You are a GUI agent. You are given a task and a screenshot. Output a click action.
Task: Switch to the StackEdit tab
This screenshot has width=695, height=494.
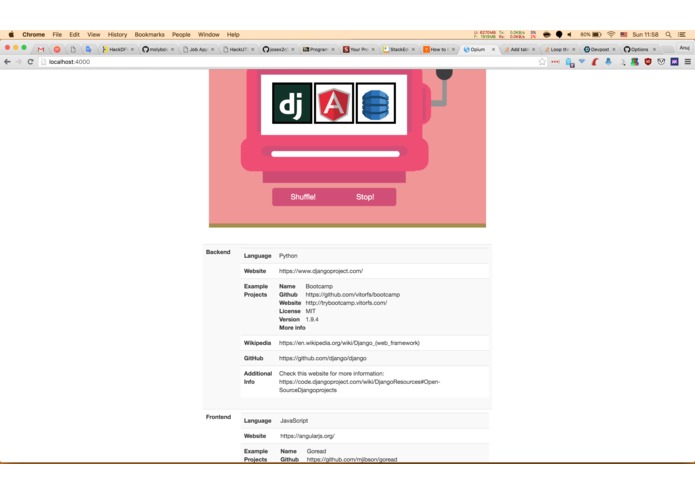(398, 49)
